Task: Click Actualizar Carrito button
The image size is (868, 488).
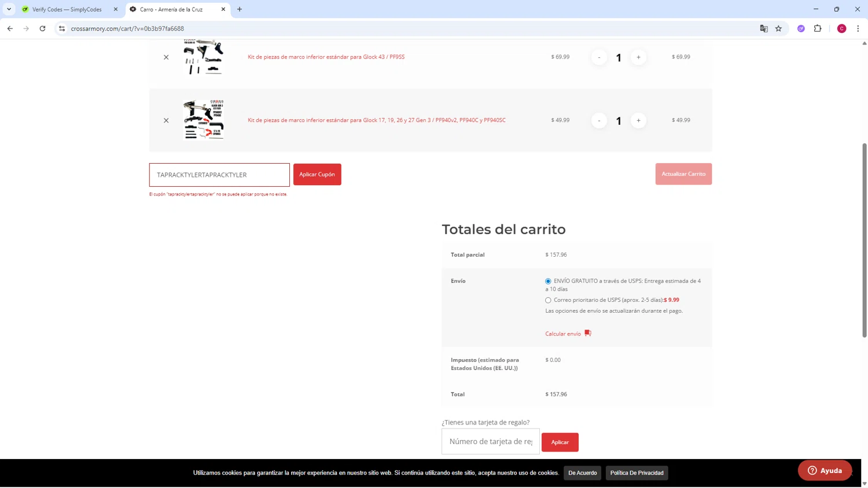Action: (x=683, y=174)
